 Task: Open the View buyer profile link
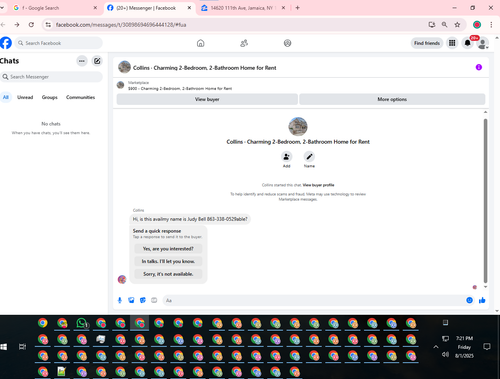pos(318,185)
